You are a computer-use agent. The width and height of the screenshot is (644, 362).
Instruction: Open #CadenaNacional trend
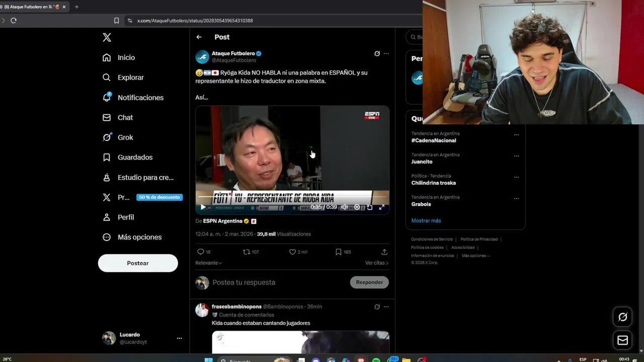click(x=434, y=141)
